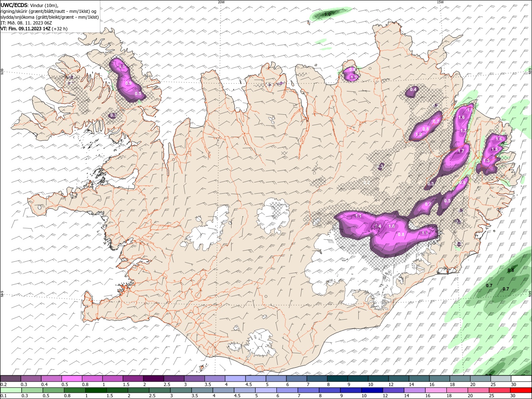The height and width of the screenshot is (399, 532).
Task: Click the 15W longitude label
Action: 440,2
